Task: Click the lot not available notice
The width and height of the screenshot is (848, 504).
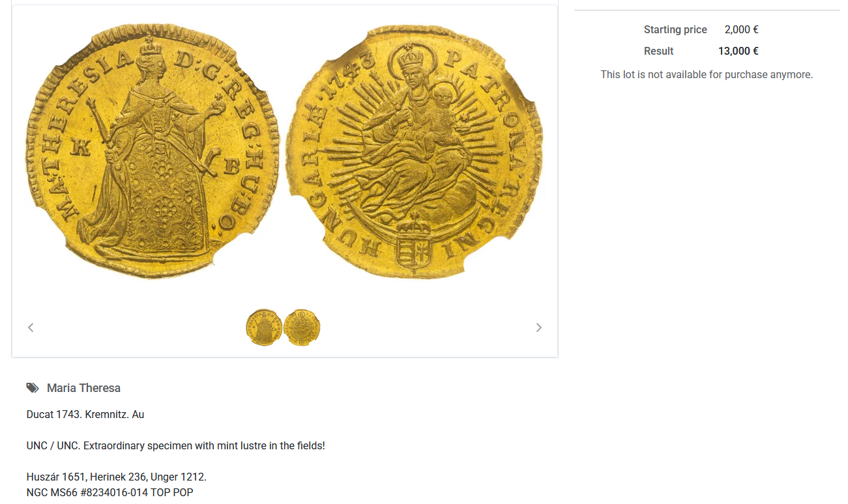Action: point(707,75)
